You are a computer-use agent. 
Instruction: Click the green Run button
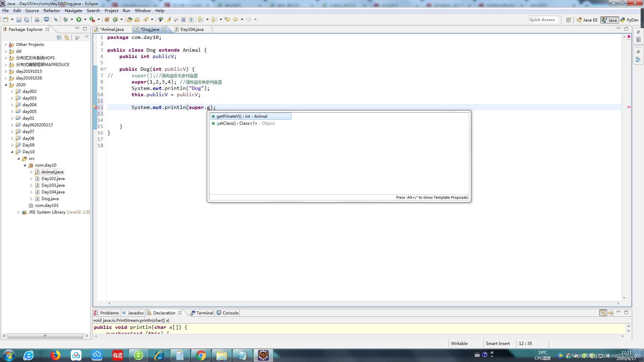[x=79, y=20]
